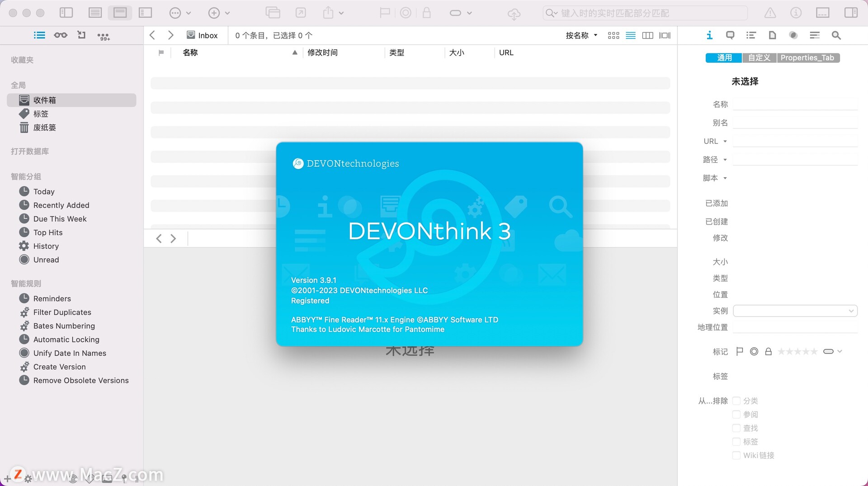This screenshot has height=486, width=868.
Task: Toggle the inspector Lock mark
Action: tap(768, 351)
